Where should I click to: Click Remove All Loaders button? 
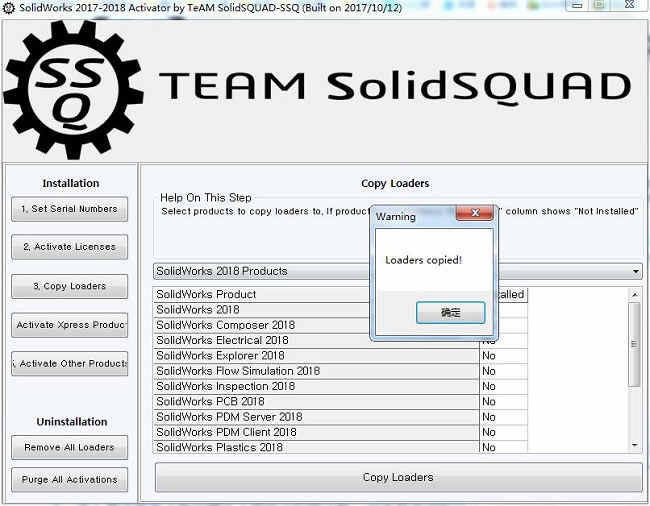pos(69,447)
